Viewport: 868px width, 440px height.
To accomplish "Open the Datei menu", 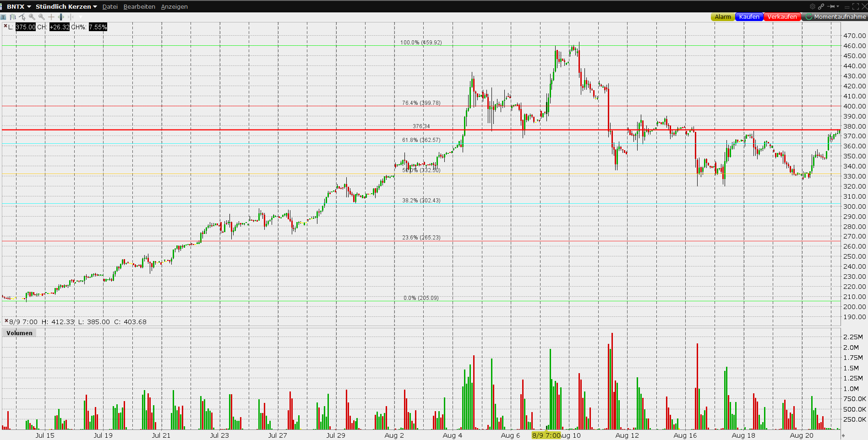I will pos(110,6).
